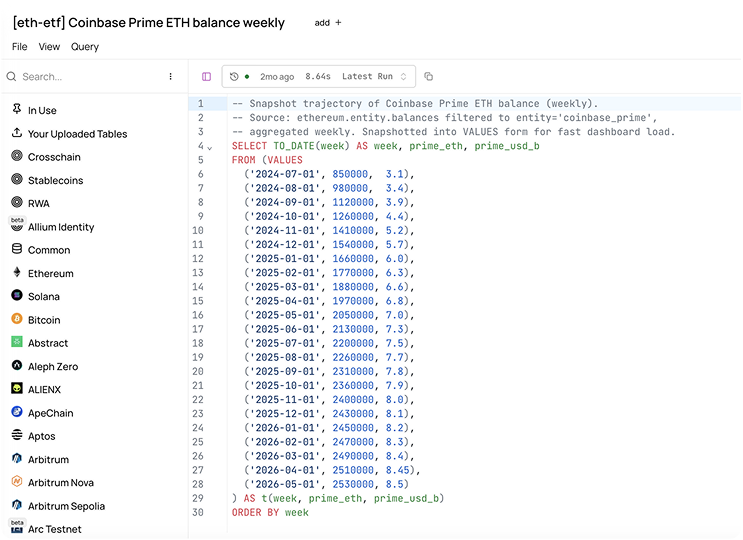The image size is (743, 540).
Task: Click the Ethereum logo icon
Action: (17, 272)
